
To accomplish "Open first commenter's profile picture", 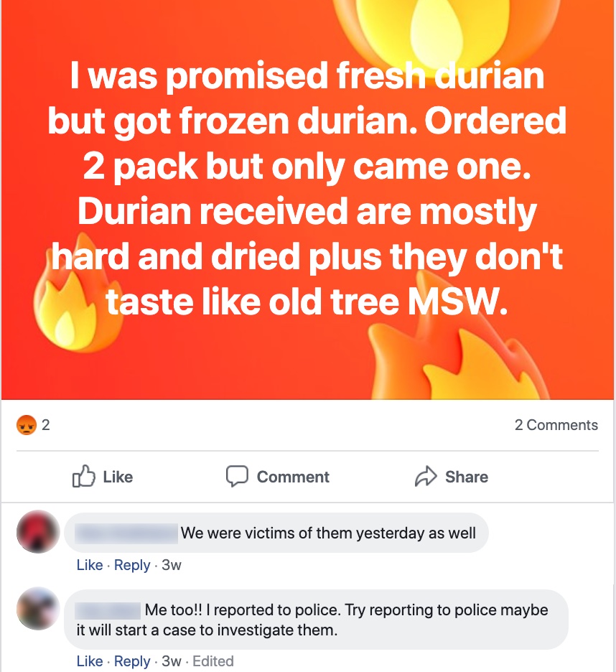I will (x=38, y=531).
